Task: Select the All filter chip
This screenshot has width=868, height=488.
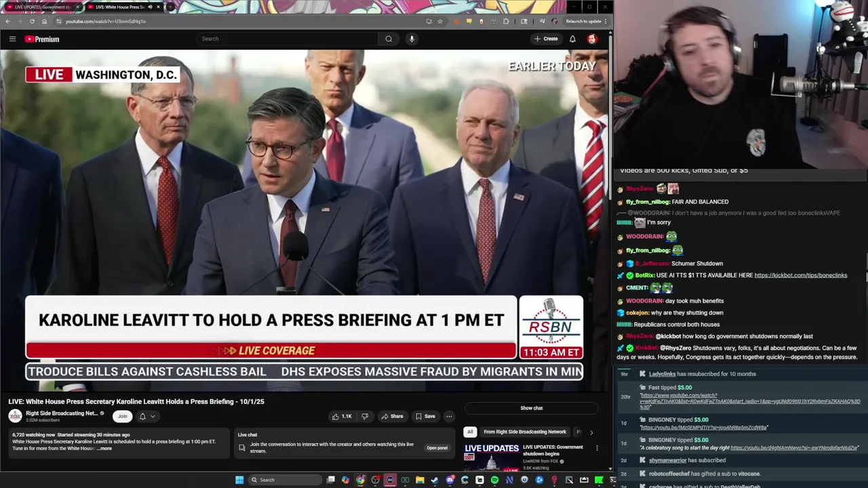Action: [470, 432]
